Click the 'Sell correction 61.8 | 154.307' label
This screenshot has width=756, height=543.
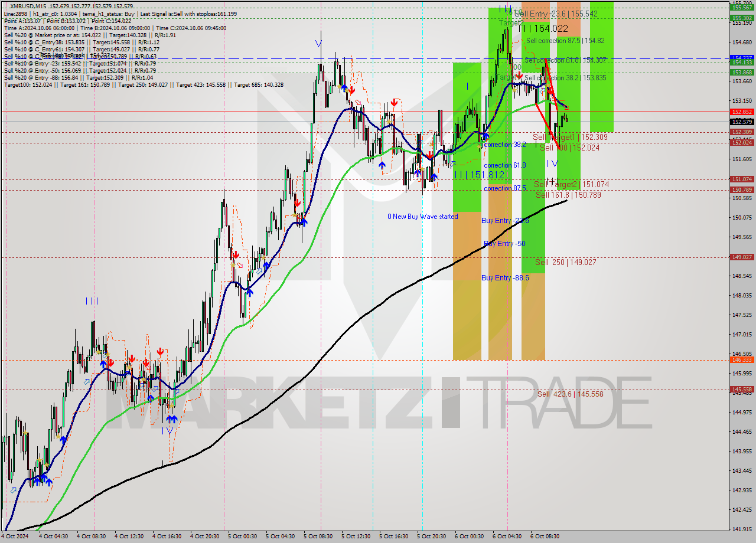(565, 60)
